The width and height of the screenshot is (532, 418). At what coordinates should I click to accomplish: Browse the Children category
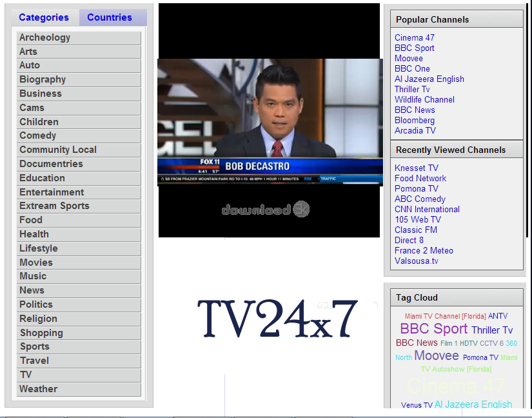79,122
